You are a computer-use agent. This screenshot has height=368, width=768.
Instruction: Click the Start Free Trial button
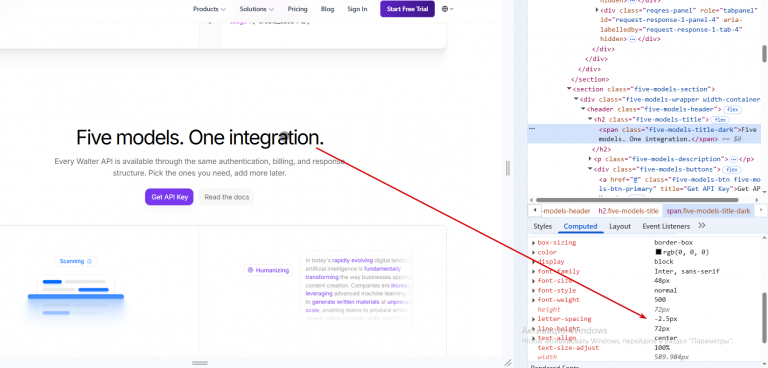coord(407,9)
